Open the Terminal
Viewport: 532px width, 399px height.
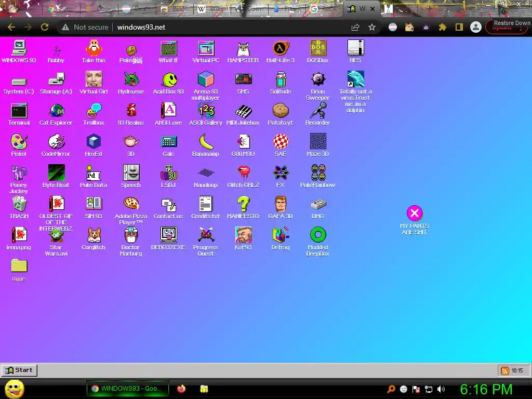coord(19,111)
